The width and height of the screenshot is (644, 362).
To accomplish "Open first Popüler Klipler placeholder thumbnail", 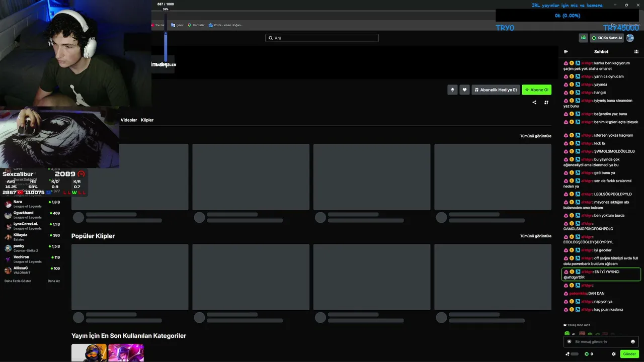I will (130, 277).
